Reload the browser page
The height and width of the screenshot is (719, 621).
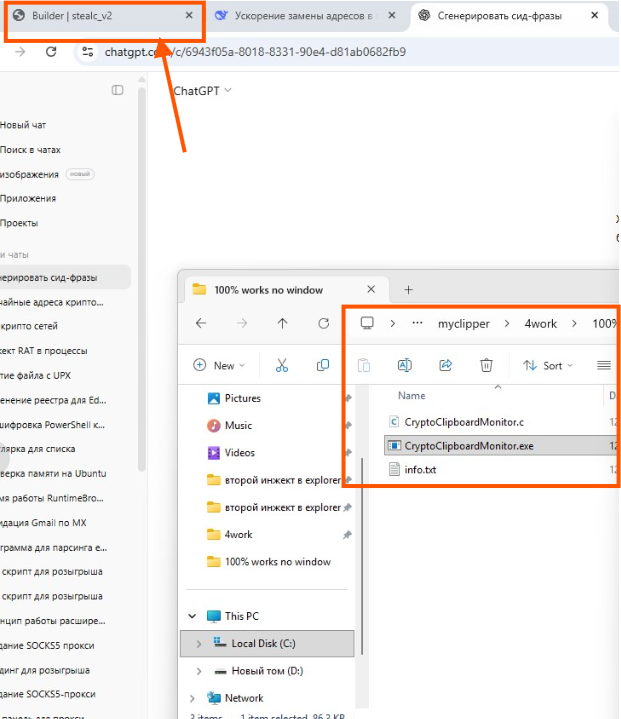coord(51,52)
